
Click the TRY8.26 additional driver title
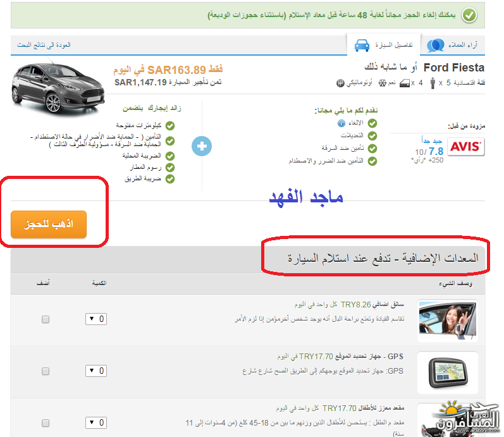(x=349, y=304)
